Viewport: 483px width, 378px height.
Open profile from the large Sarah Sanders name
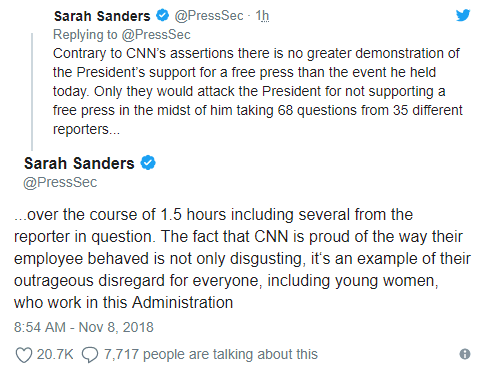[x=79, y=163]
